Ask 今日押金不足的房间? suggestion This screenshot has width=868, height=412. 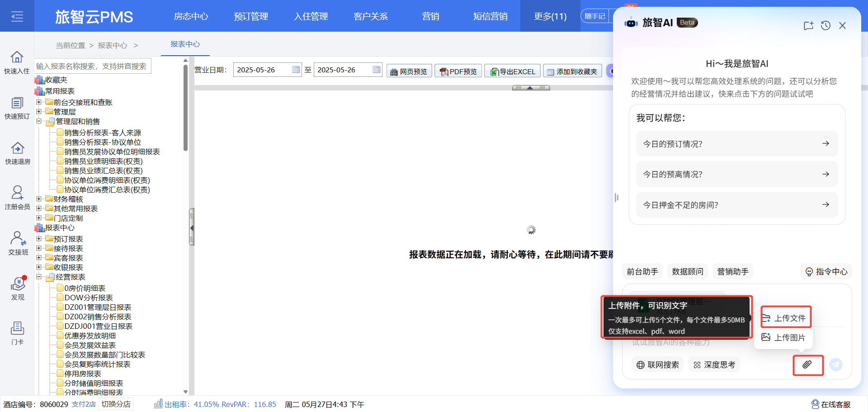737,205
